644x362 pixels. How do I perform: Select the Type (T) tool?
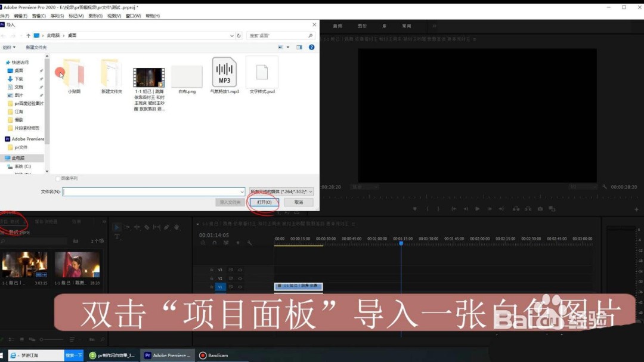(117, 236)
